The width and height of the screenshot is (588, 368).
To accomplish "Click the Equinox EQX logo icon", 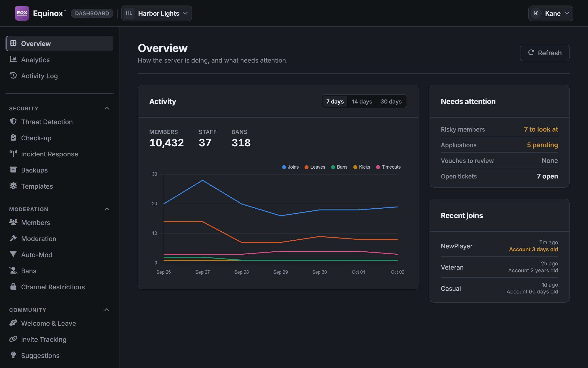I will (22, 13).
